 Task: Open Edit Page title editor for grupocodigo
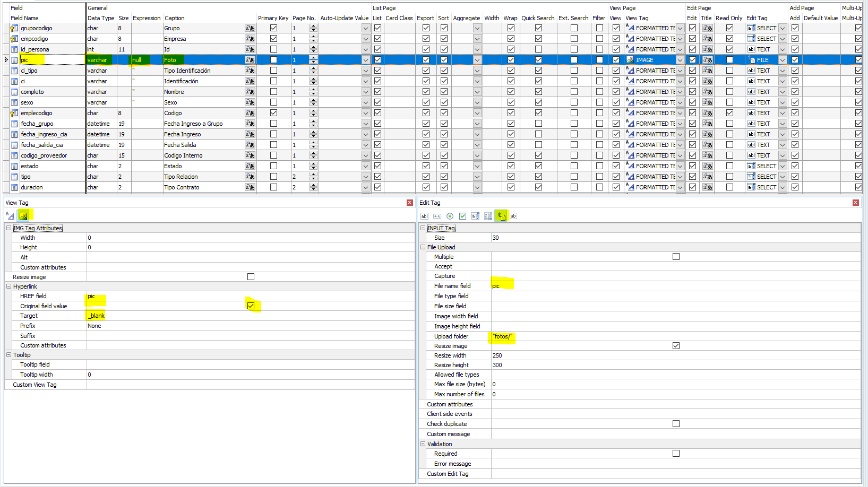coord(707,28)
